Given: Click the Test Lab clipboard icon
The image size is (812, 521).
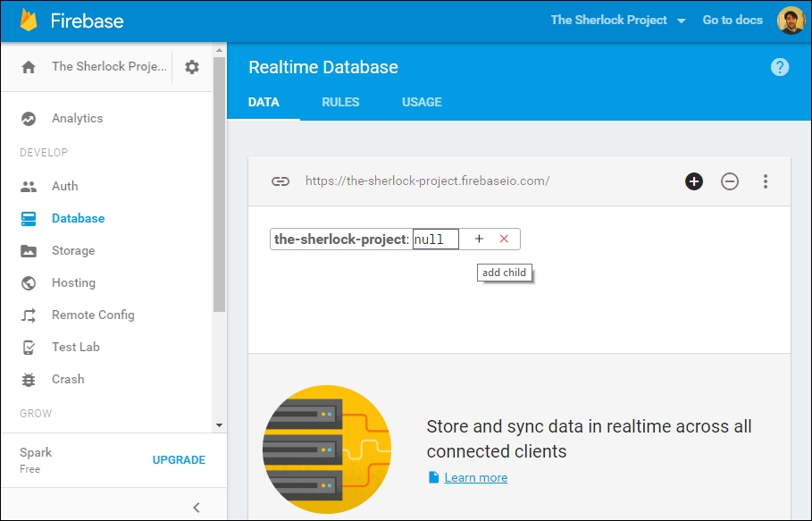Looking at the screenshot, I should coord(29,347).
